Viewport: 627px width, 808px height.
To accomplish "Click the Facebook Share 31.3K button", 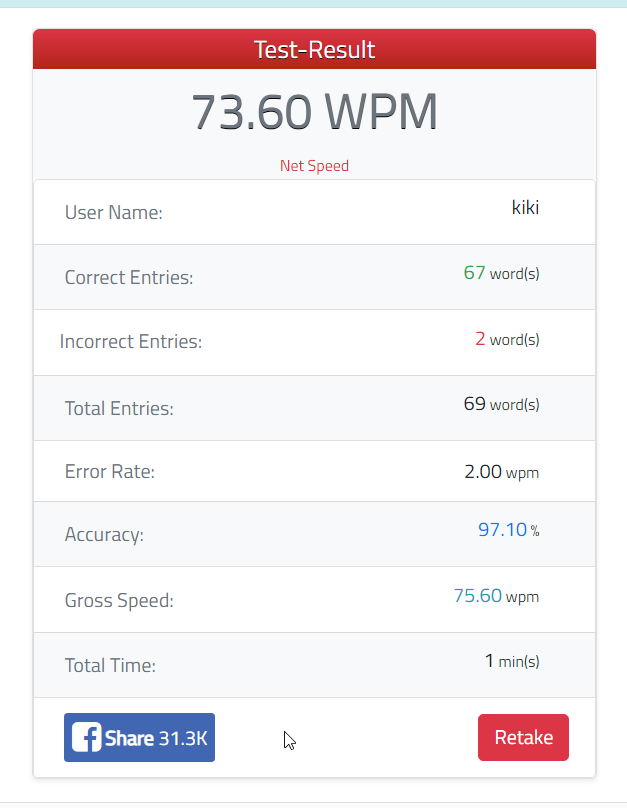I will pos(139,737).
